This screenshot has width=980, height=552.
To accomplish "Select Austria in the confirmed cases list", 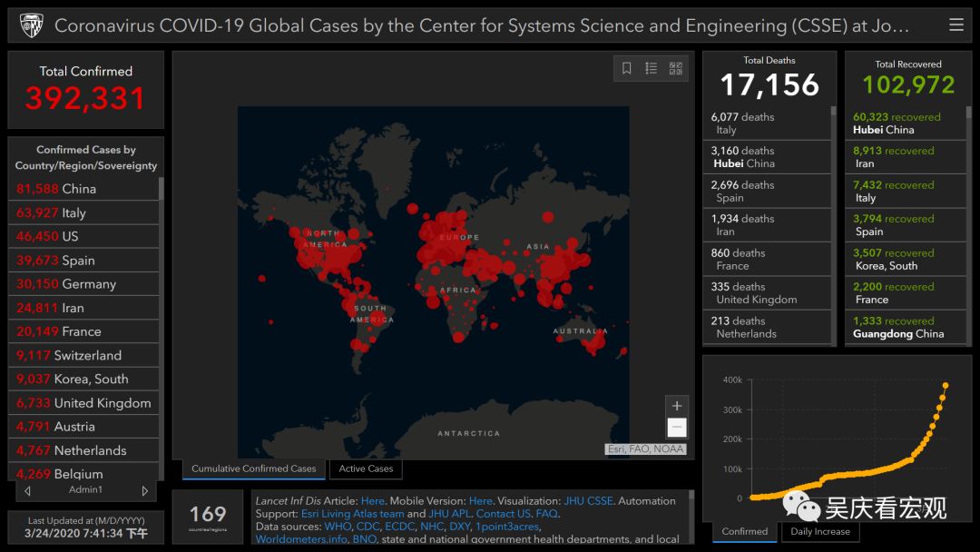I will [83, 427].
